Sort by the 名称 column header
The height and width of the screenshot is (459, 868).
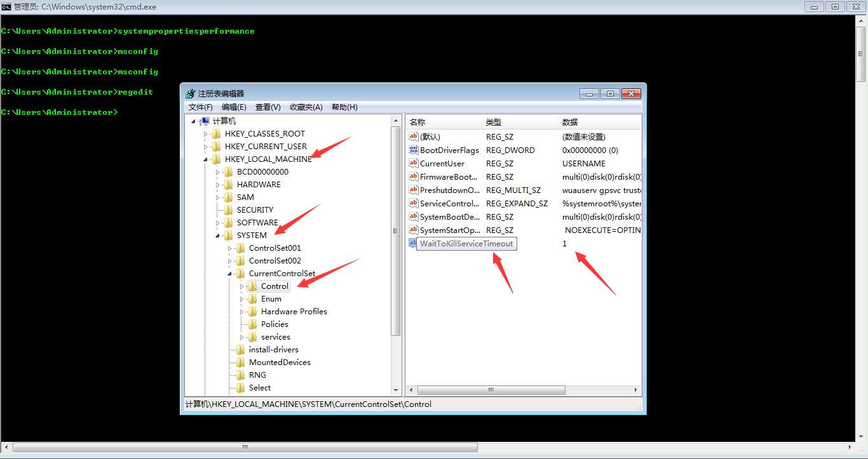point(444,122)
